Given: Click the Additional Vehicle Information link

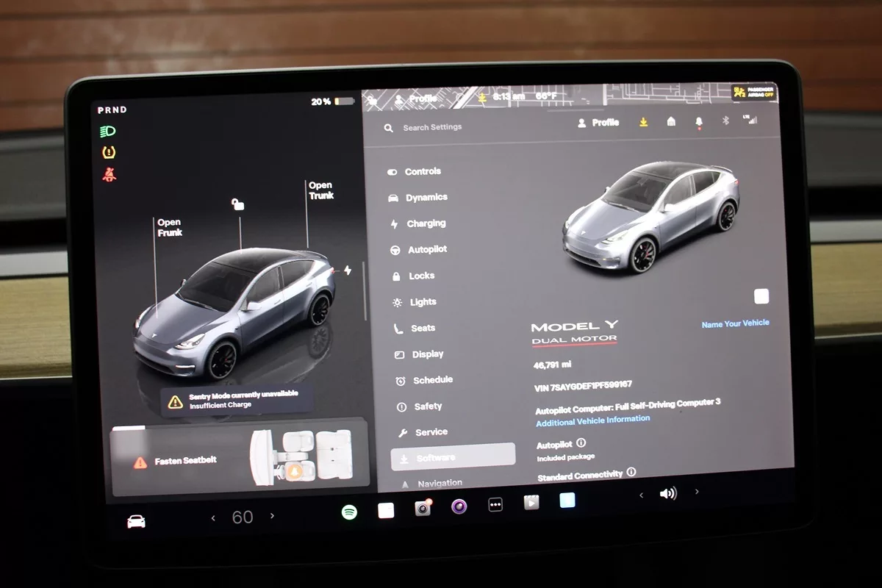Looking at the screenshot, I should click(x=592, y=420).
